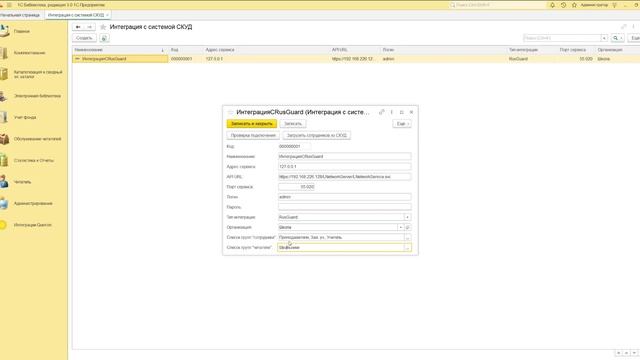Image resolution: width=640 pixels, height=360 pixels.
Task: Select the ИнтеграцияСRusGuard list row
Action: click(356, 59)
